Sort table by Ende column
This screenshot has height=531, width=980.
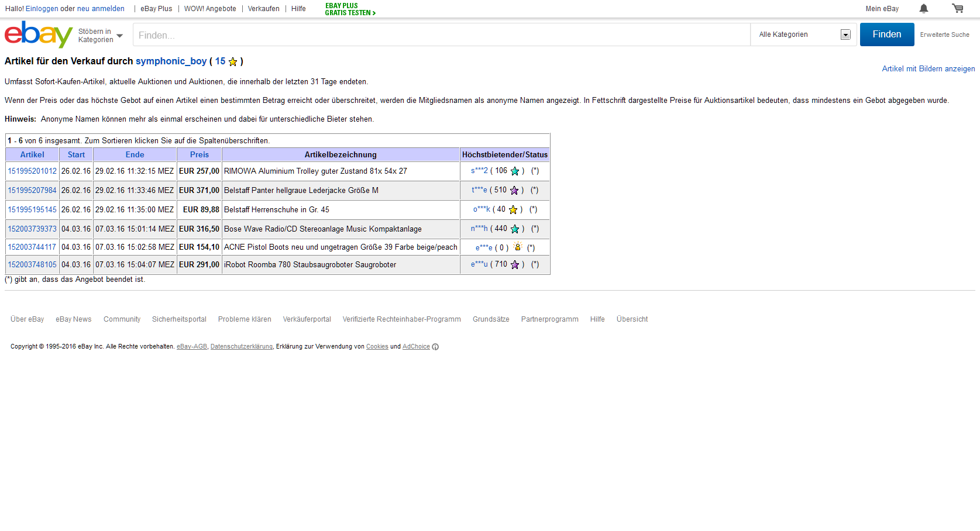click(x=135, y=155)
